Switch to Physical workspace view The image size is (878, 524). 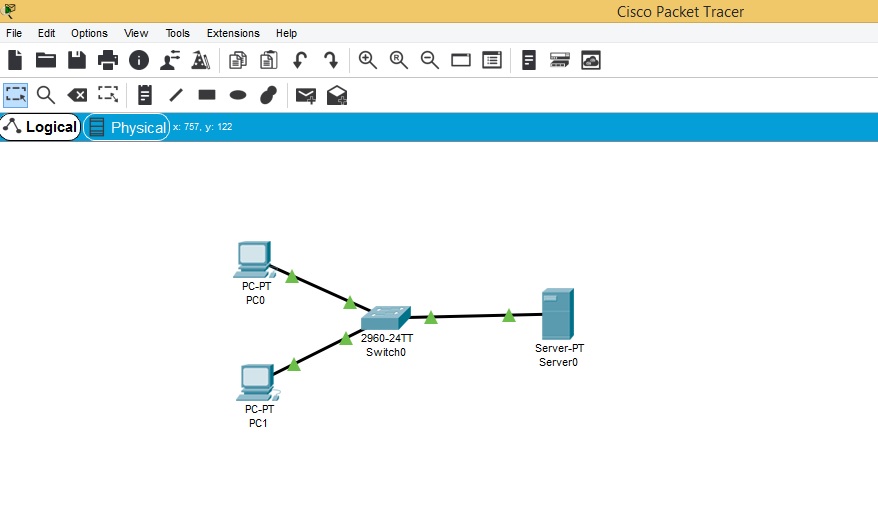click(127, 127)
